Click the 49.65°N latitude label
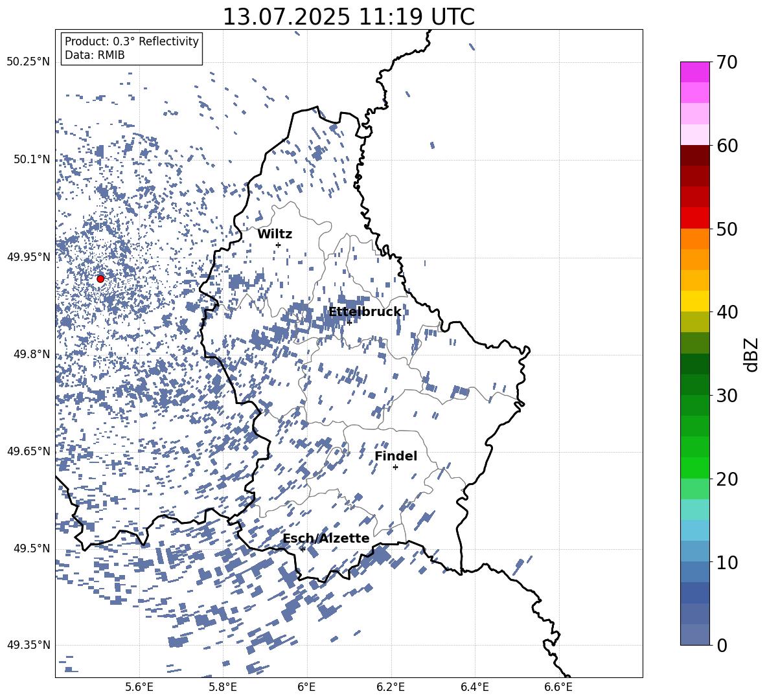Viewport: 767px width, 700px height. point(29,451)
